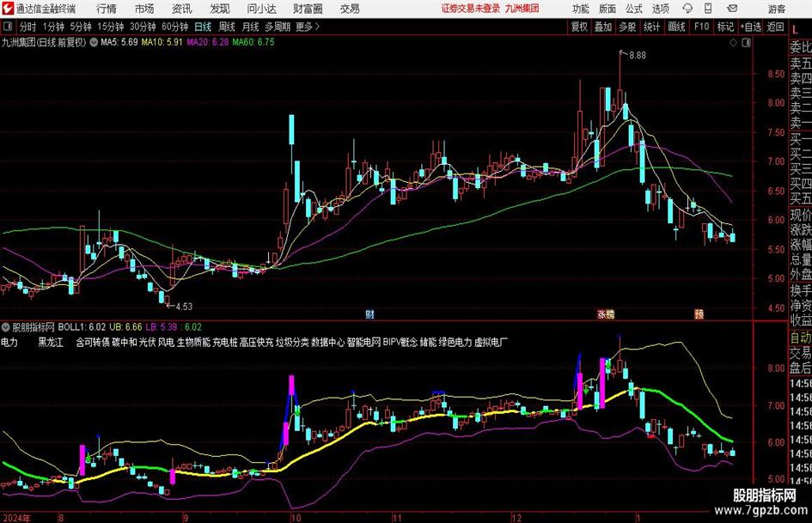The width and height of the screenshot is (812, 523).
Task: Click the MA10: 5.91 label
Action: [x=162, y=42]
